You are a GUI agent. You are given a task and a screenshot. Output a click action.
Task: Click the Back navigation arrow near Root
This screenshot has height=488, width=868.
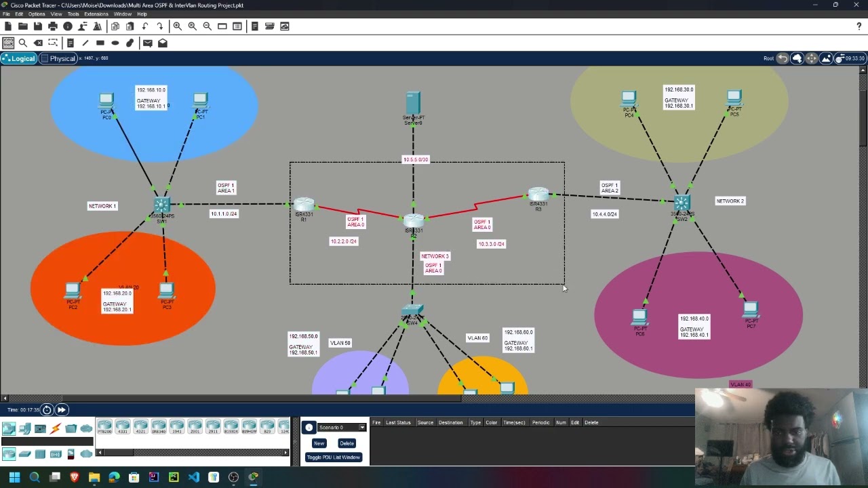click(x=783, y=58)
